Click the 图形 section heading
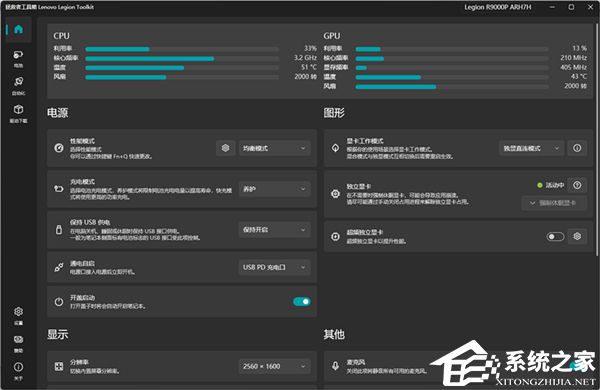Viewport: 600px width, 390px height. pyautogui.click(x=334, y=113)
